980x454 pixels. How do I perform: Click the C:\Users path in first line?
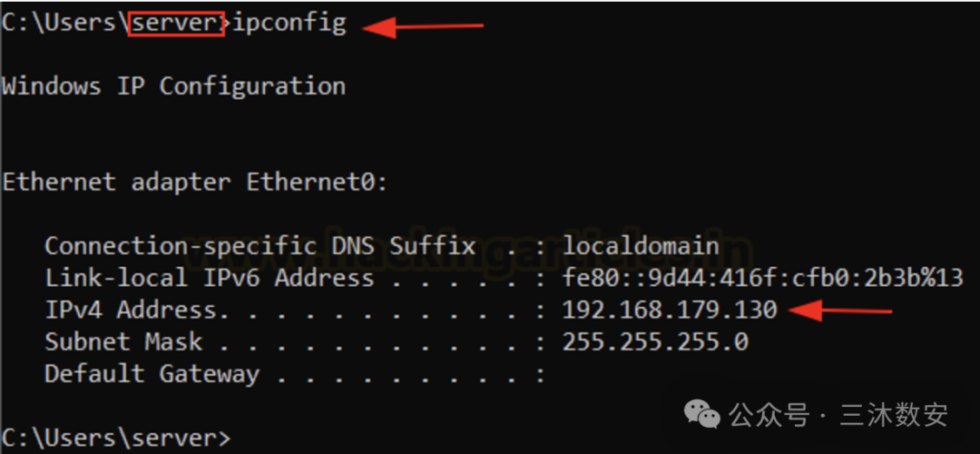64,24
